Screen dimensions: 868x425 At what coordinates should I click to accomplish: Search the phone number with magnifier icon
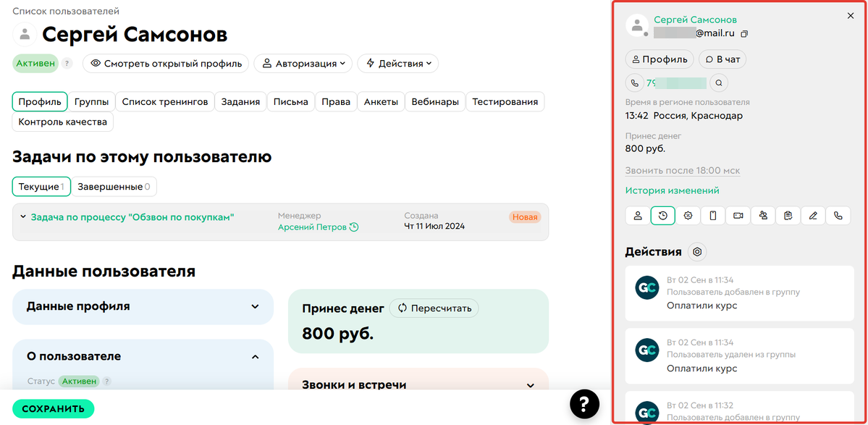(719, 83)
